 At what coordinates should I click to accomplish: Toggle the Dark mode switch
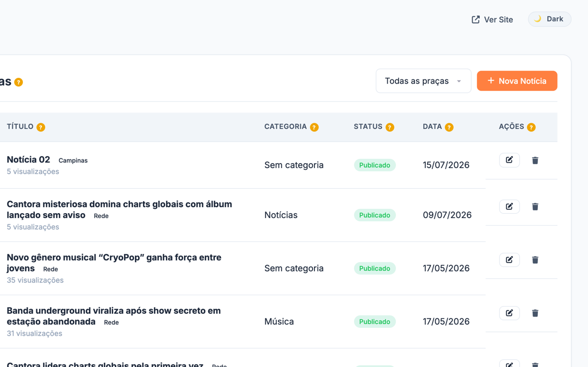tap(549, 19)
